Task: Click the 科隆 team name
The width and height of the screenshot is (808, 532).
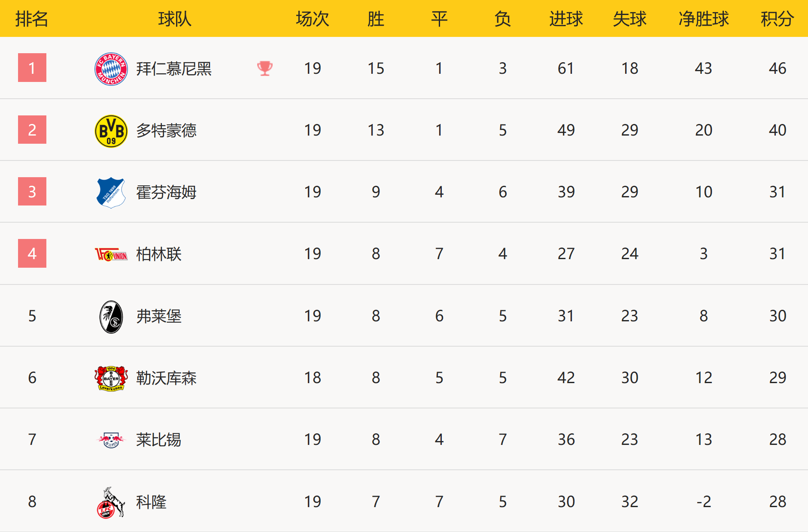Action: point(151,502)
